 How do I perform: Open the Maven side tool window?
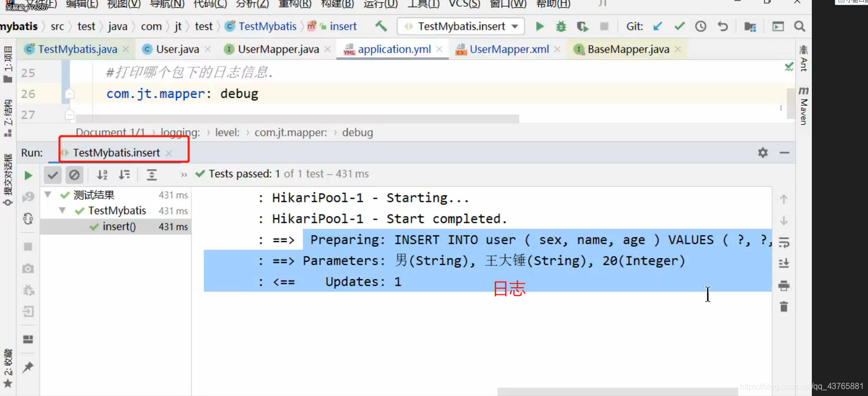click(x=804, y=105)
